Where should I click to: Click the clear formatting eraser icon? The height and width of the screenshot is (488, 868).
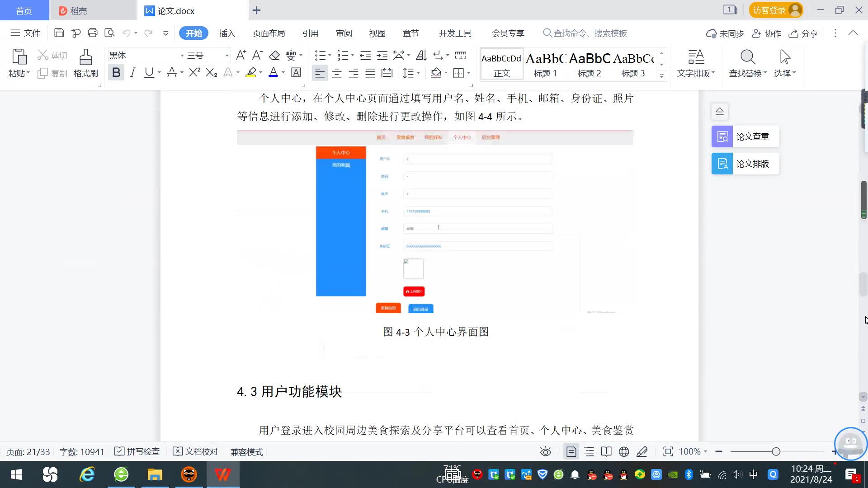tap(274, 56)
